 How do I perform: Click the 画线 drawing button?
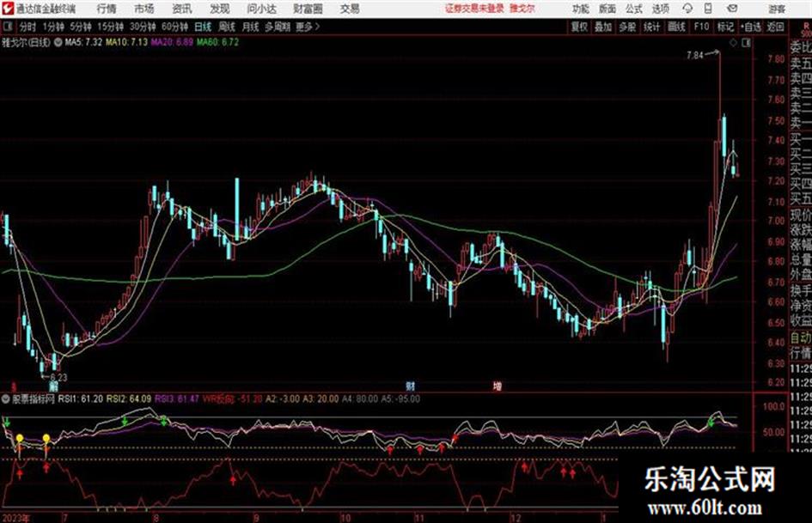(676, 27)
